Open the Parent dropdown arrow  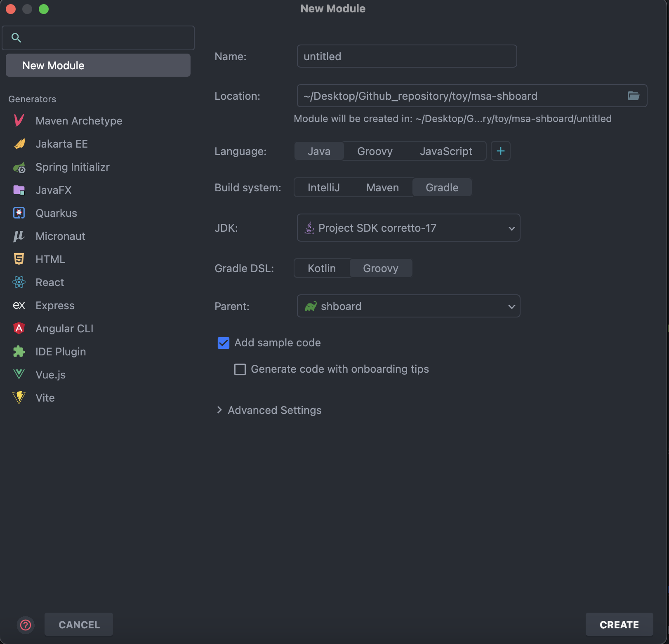coord(511,306)
